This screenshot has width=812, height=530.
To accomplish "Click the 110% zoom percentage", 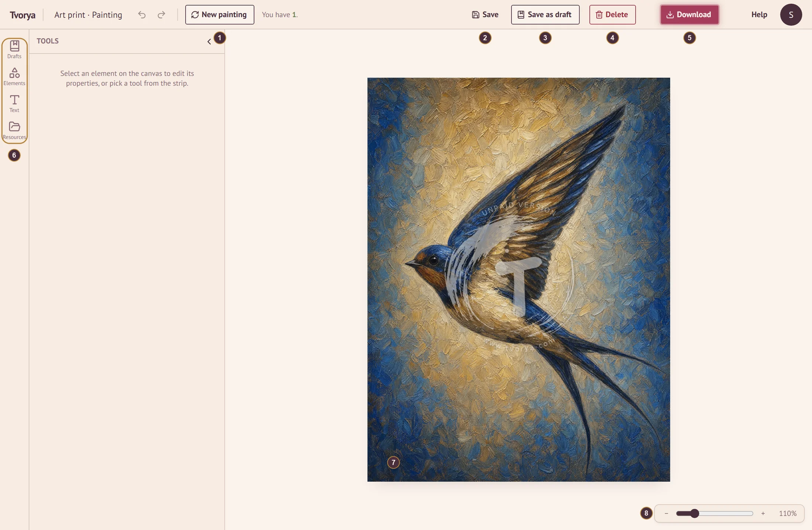I will pyautogui.click(x=788, y=513).
